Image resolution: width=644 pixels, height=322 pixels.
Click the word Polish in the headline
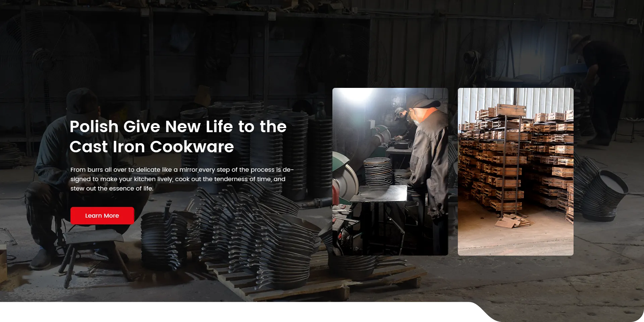94,127
